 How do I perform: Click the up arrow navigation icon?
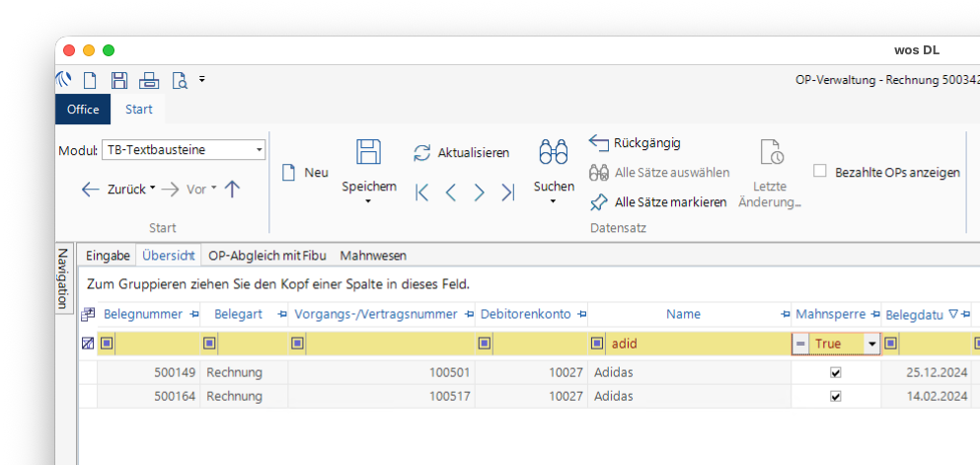click(233, 189)
